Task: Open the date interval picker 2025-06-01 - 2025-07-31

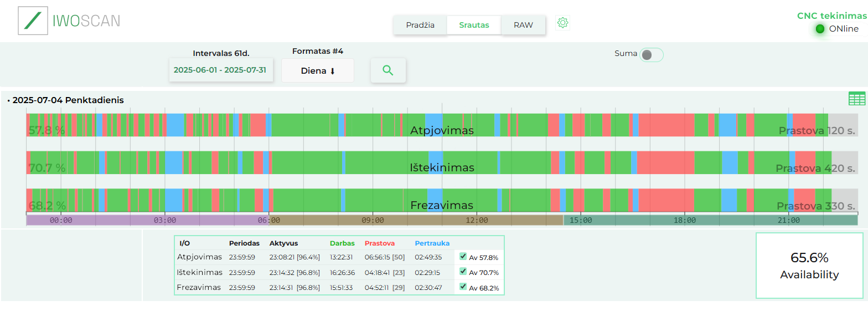Action: click(x=221, y=70)
